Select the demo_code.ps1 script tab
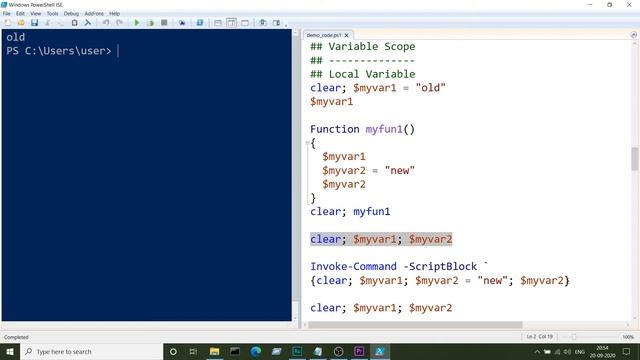Screen dimensions: 640x360 point(324,35)
